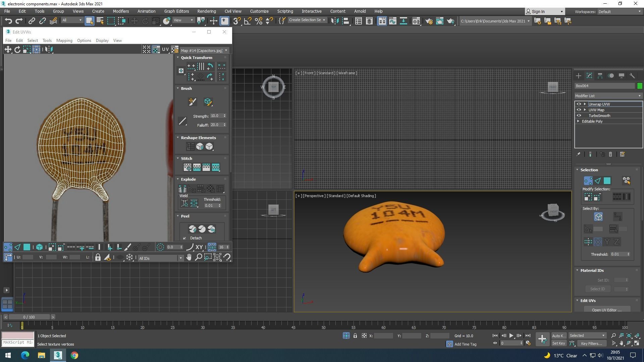Open the Map #14 Capacitors.jpg dropdown
Screen dimensions: 644x362
204,51
